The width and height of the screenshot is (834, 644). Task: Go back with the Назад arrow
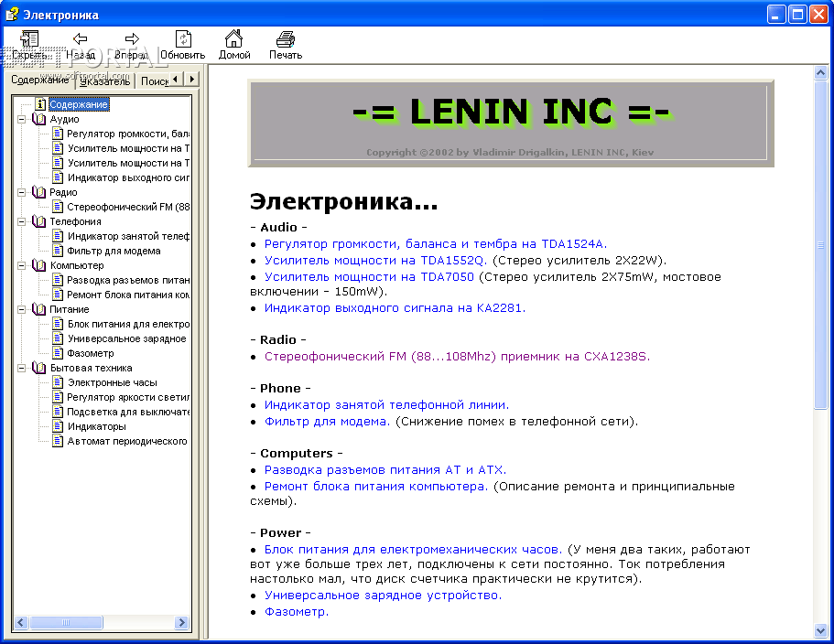coord(81,38)
